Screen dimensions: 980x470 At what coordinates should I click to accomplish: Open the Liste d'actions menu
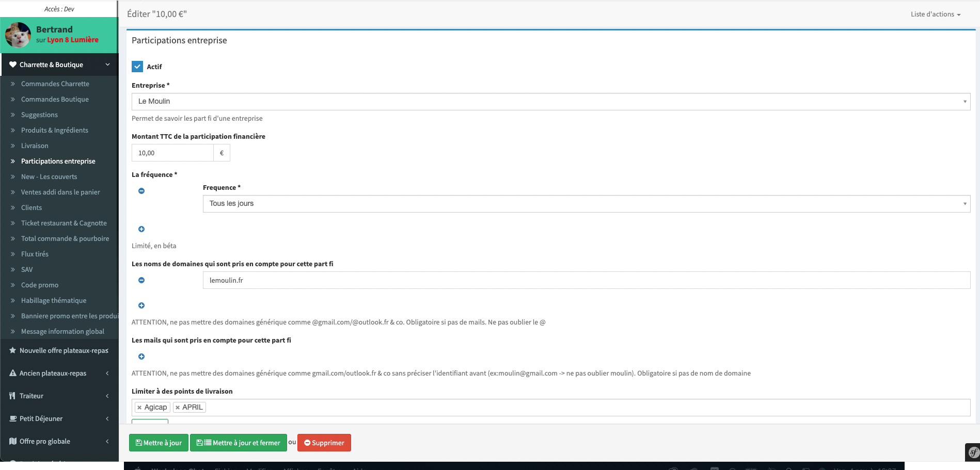[x=936, y=14]
